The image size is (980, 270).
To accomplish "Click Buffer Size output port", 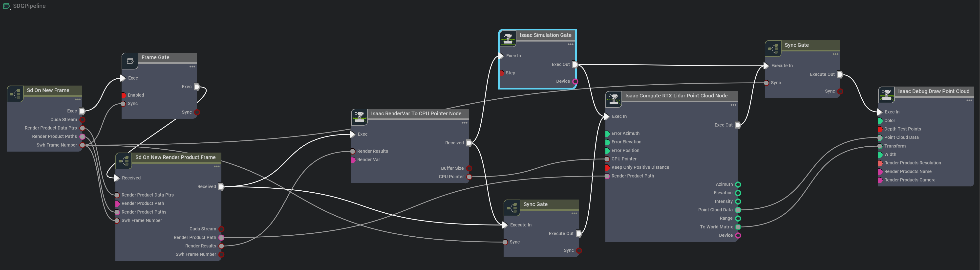I will point(469,168).
